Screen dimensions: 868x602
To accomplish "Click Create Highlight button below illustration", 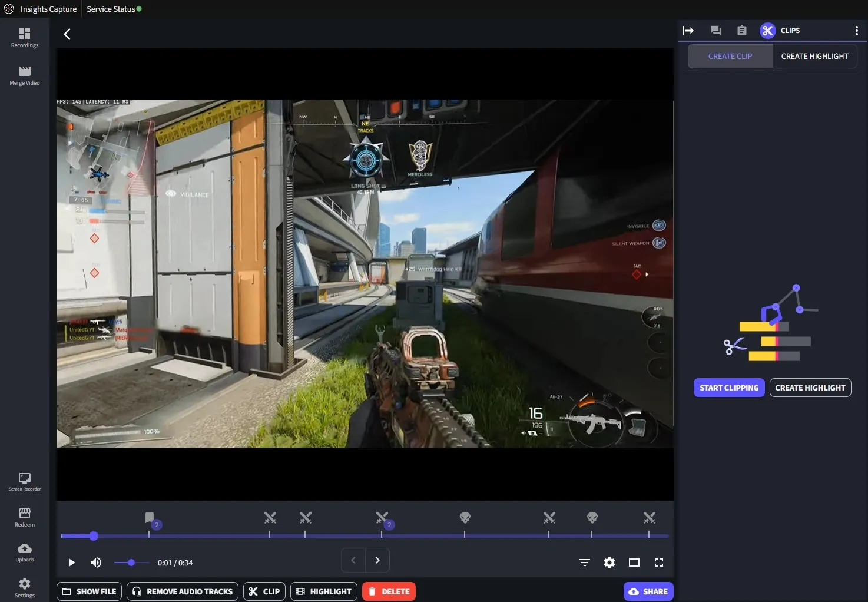I will pyautogui.click(x=810, y=388).
